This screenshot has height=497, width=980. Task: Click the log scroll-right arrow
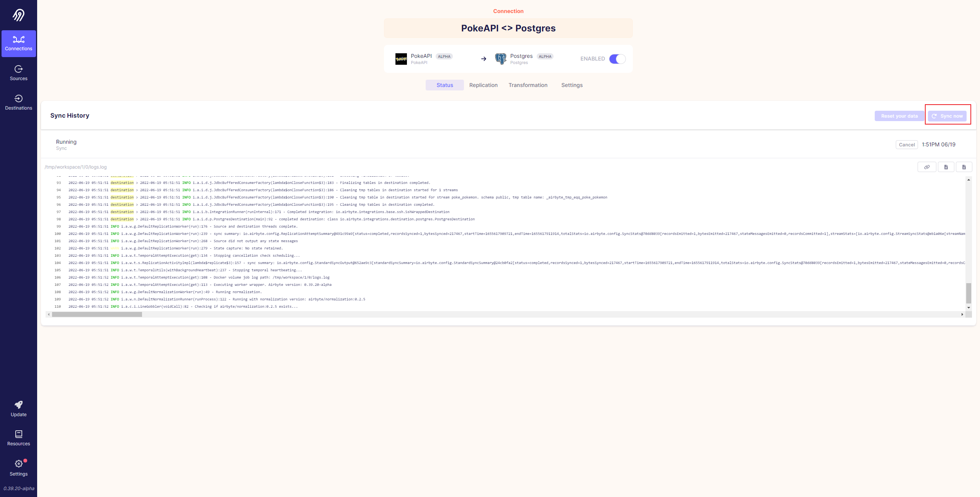click(962, 315)
